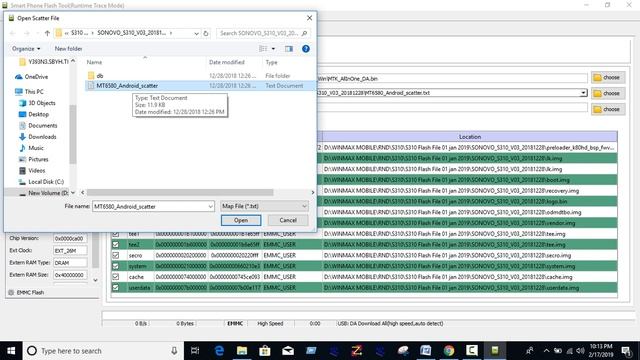Sort files by Type column header

pyautogui.click(x=271, y=62)
